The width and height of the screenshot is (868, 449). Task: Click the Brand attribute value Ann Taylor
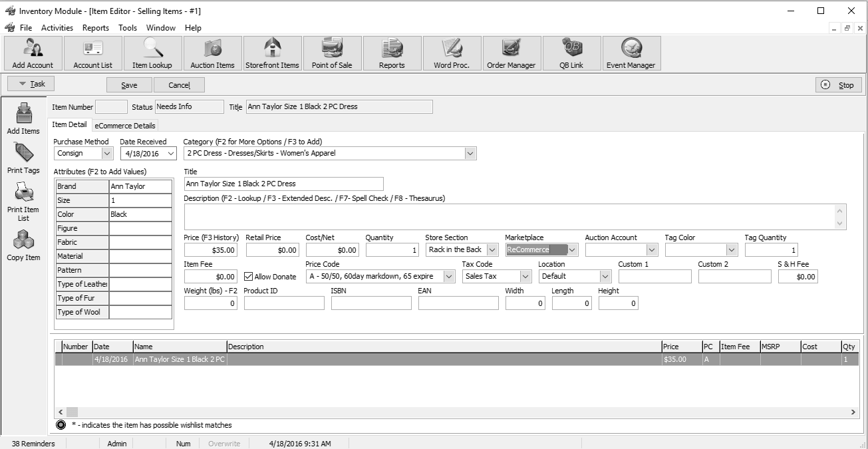(140, 186)
